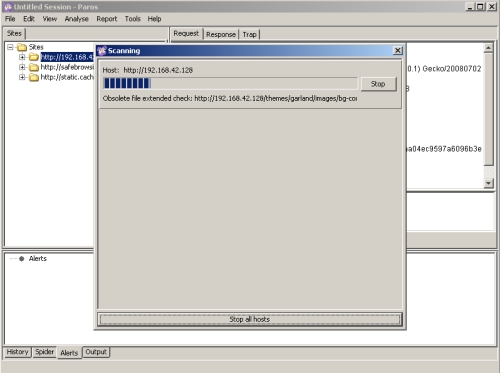Open the Tools menu

[x=133, y=19]
